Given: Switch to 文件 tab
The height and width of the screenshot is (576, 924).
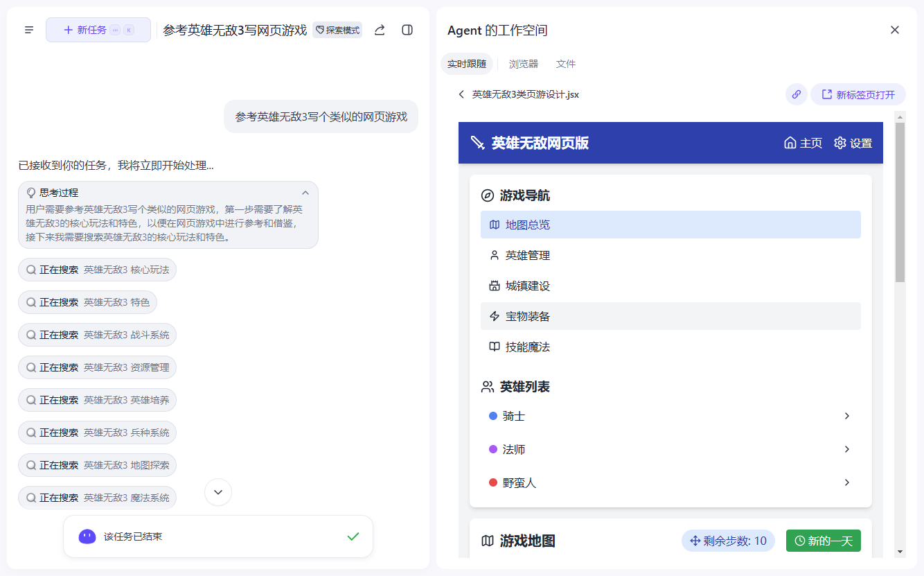Looking at the screenshot, I should pyautogui.click(x=566, y=64).
